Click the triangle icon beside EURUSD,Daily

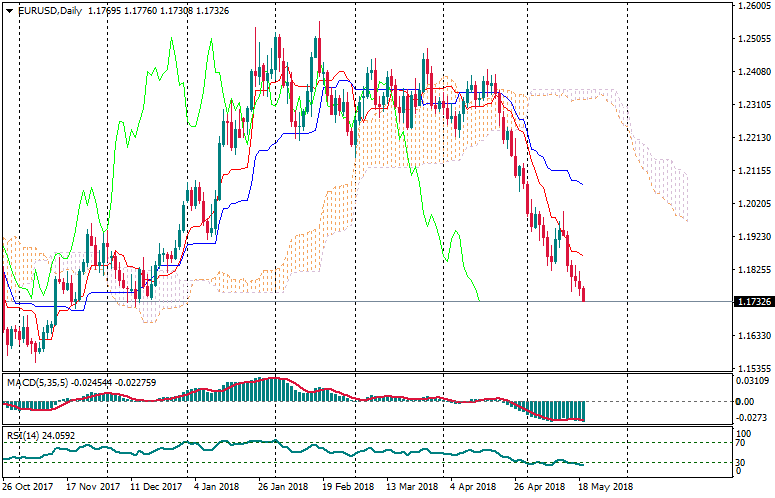[x=9, y=11]
